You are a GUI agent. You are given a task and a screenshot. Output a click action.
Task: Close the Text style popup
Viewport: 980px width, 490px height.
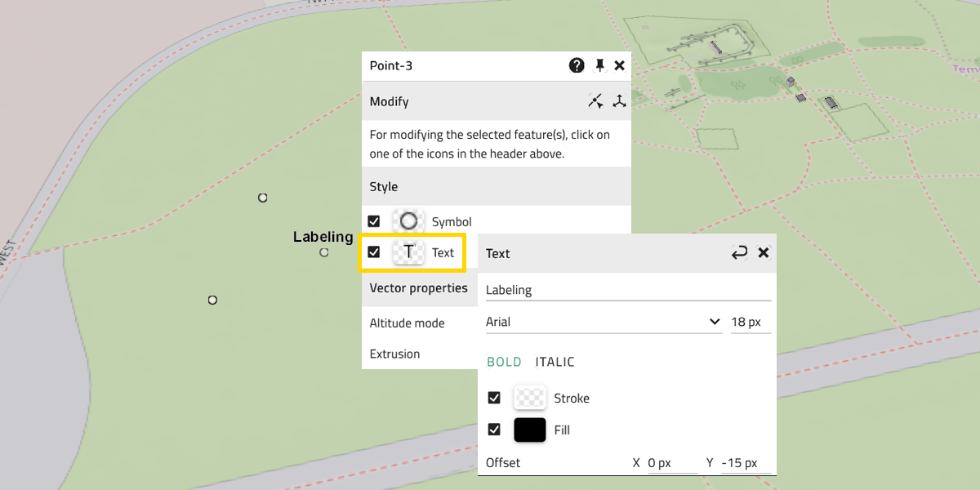tap(764, 253)
